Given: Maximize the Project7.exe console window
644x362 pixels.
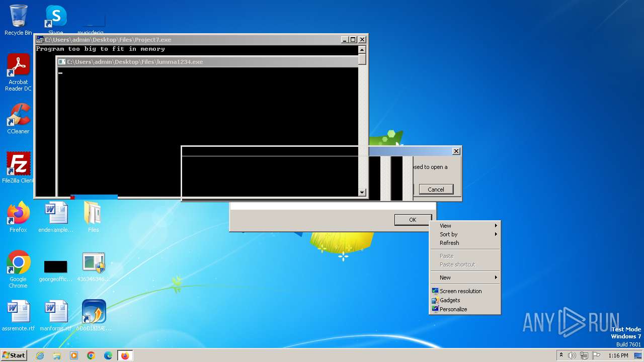Looking at the screenshot, I should 353,40.
